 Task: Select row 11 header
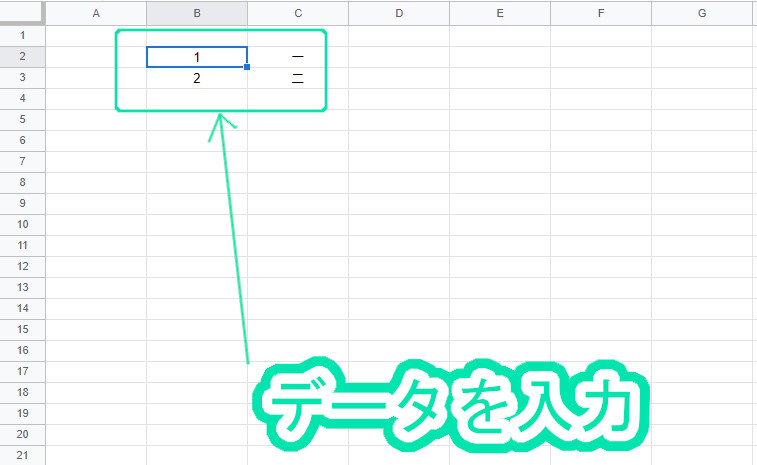(22, 246)
